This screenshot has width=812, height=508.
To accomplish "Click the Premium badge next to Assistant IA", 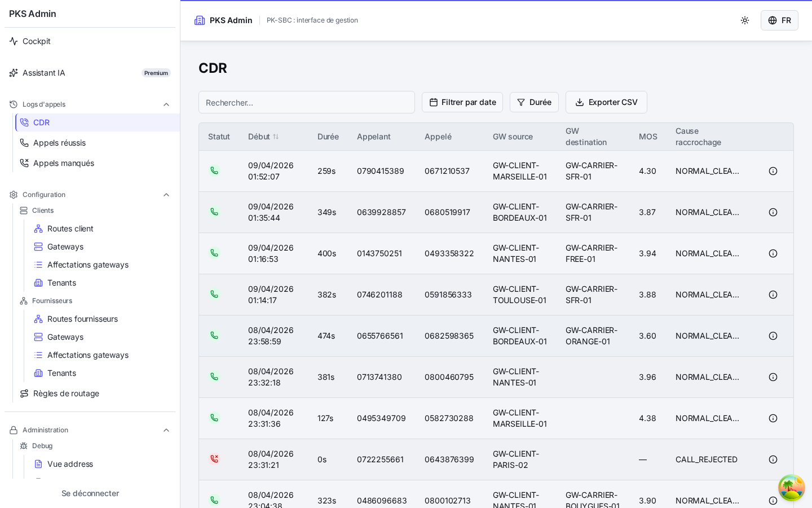I will [156, 73].
